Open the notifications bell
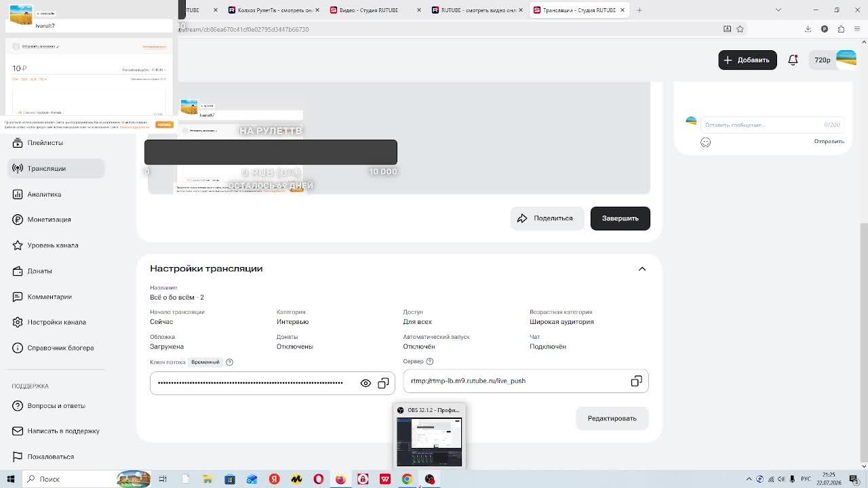Viewport: 868px width, 488px height. (793, 60)
